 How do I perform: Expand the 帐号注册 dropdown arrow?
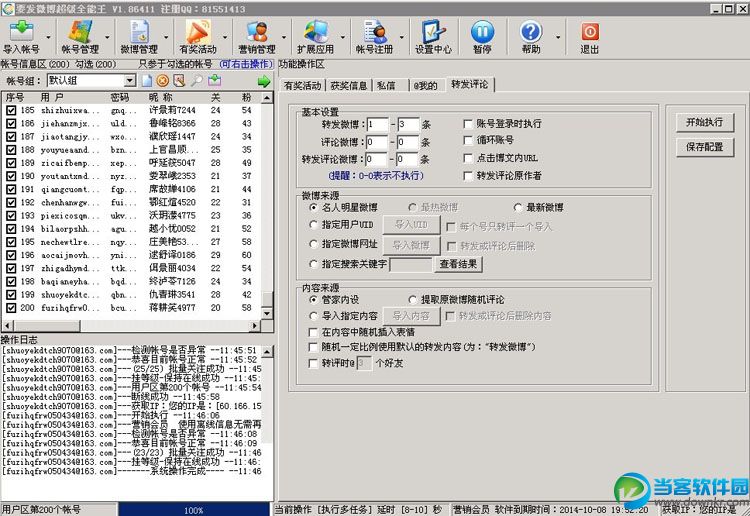tap(401, 37)
